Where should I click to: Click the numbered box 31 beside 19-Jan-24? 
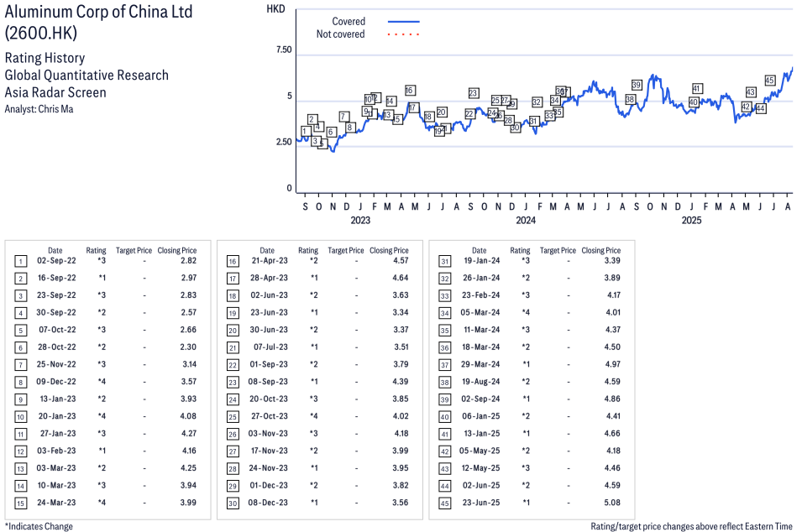pyautogui.click(x=445, y=262)
